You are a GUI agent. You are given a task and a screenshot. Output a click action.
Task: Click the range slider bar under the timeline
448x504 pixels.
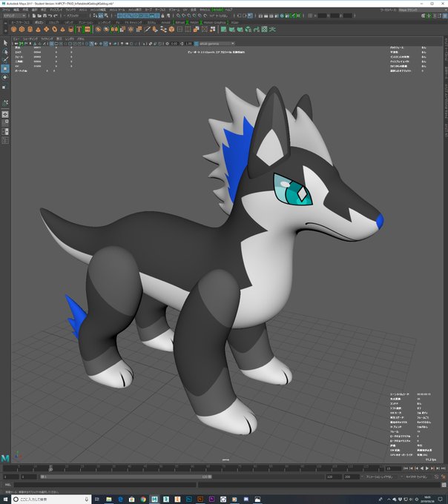tap(126, 477)
